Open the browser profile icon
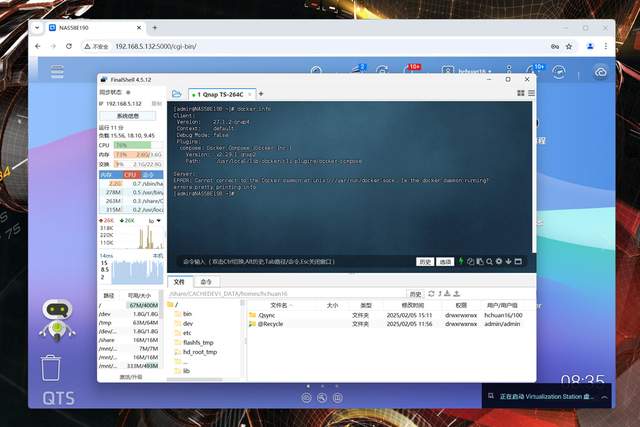The image size is (640, 427). pos(590,47)
